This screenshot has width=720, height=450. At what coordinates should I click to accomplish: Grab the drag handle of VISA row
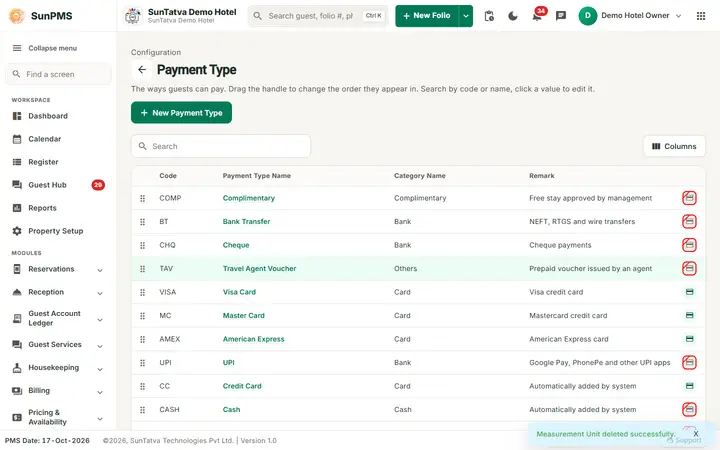(x=142, y=292)
